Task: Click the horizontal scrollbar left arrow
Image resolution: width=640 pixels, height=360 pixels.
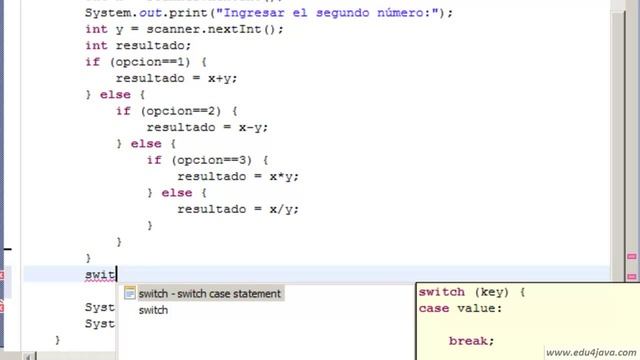Action: [29, 357]
